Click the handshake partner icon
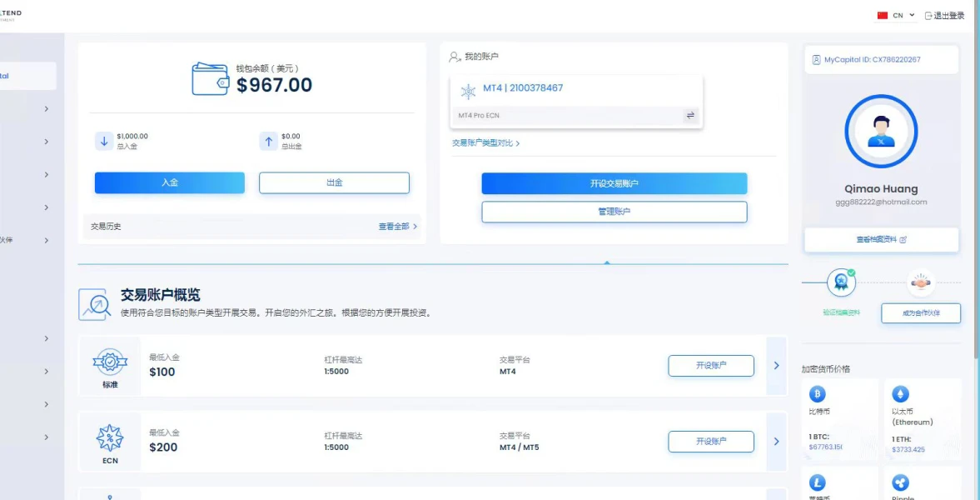 point(921,282)
